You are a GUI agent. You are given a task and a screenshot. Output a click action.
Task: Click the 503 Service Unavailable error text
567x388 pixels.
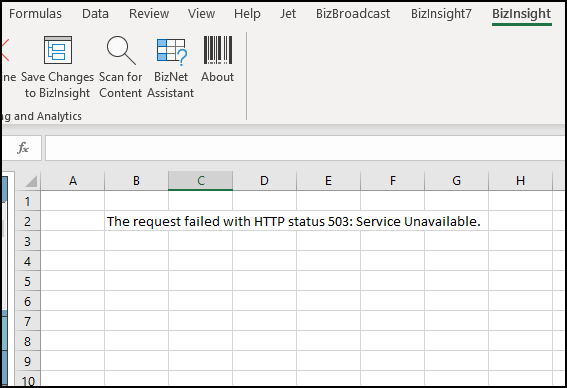[294, 221]
